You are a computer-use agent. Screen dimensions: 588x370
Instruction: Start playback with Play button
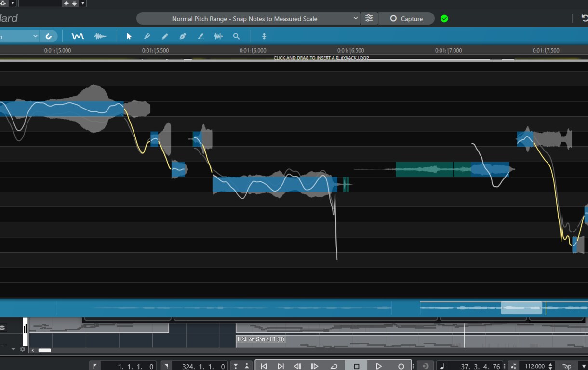coord(379,366)
